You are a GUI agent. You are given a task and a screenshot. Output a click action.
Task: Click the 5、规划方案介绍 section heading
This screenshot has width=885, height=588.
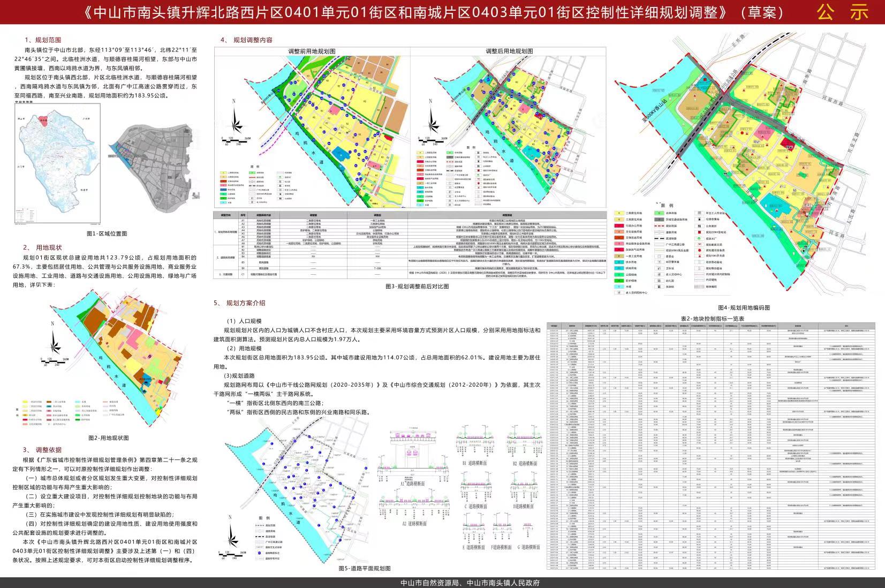(x=239, y=303)
